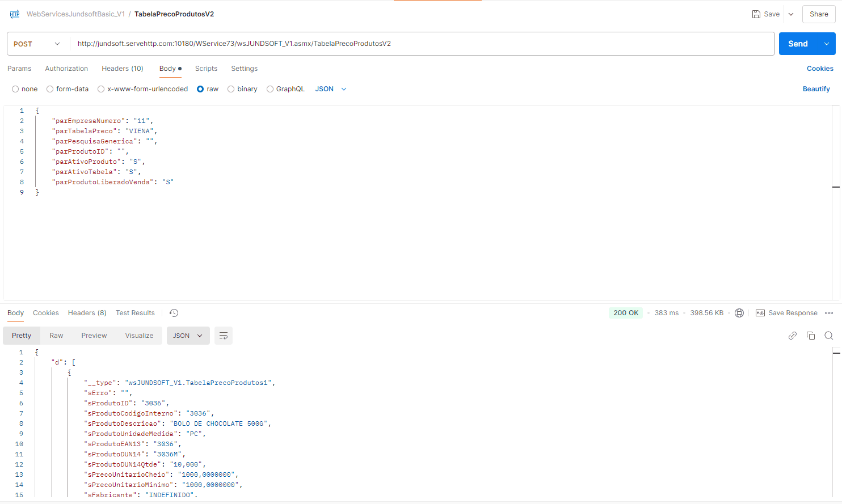
Task: Select the response Body tab
Action: coord(15,313)
